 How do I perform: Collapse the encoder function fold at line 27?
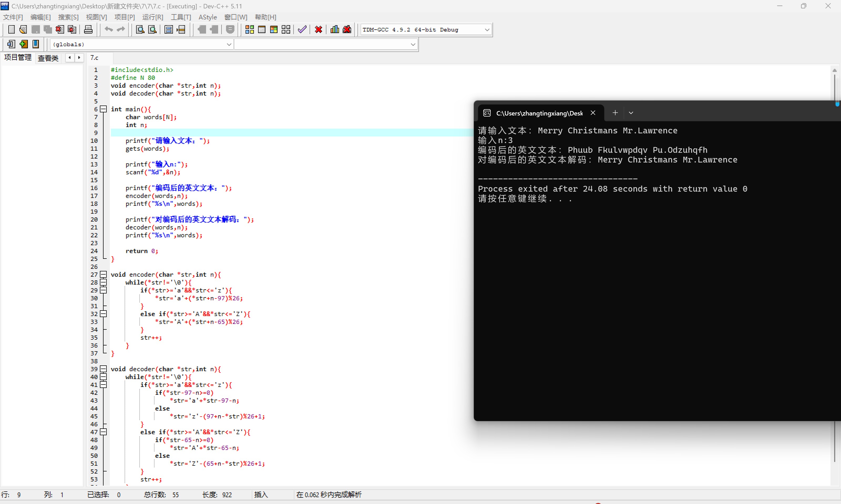pyautogui.click(x=103, y=274)
